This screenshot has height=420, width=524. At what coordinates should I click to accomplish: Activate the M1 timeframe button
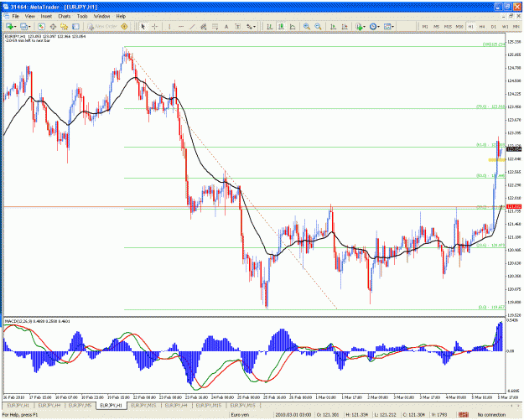[425, 27]
